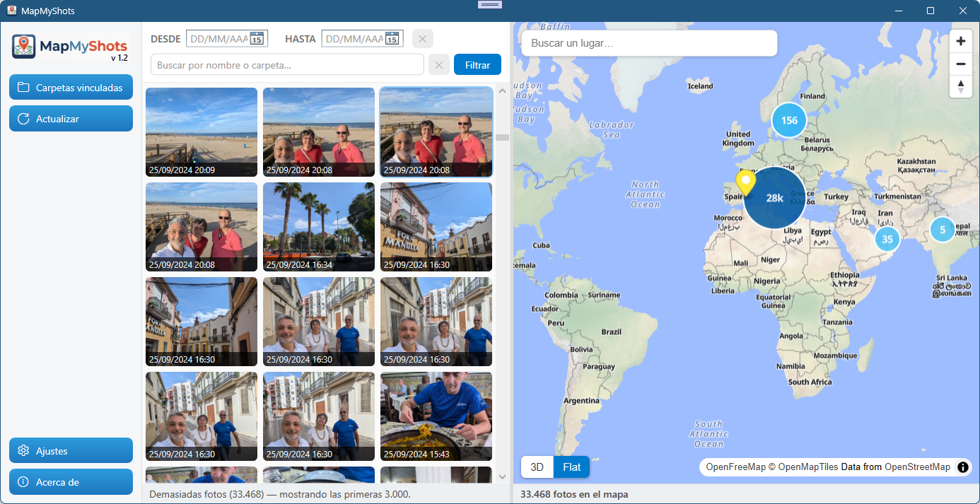Image resolution: width=980 pixels, height=504 pixels.
Task: Zoom in the map with plus button
Action: tap(961, 41)
